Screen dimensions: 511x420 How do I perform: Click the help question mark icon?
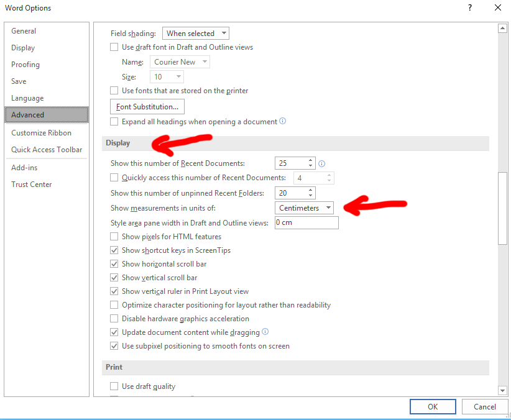click(x=461, y=8)
